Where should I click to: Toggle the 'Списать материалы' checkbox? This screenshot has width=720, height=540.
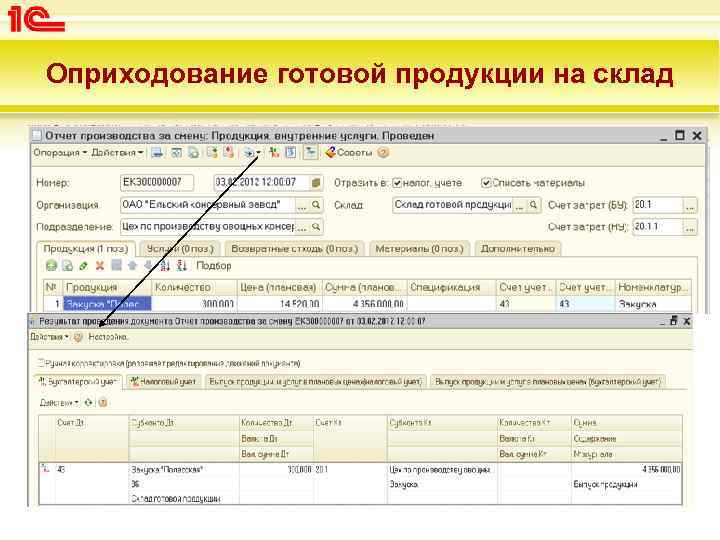tap(486, 183)
